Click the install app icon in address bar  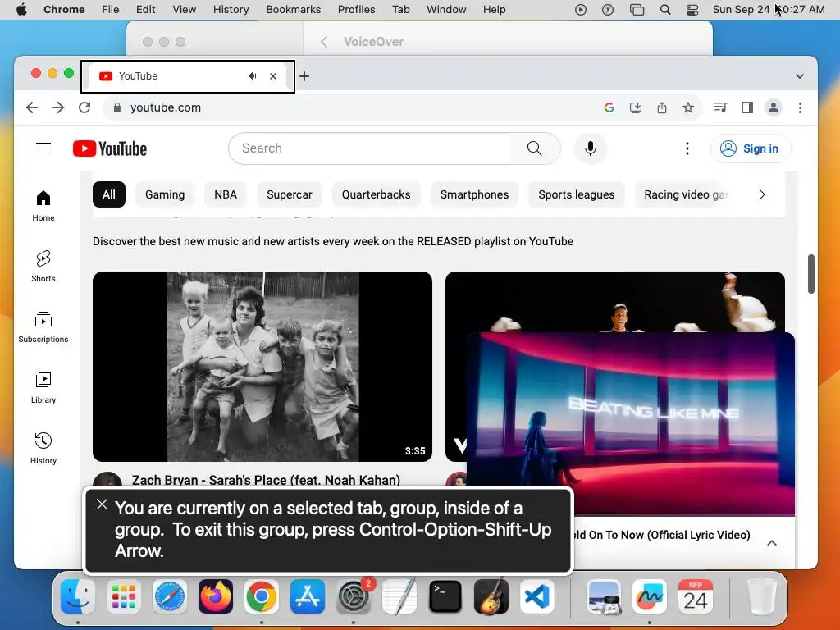point(636,107)
